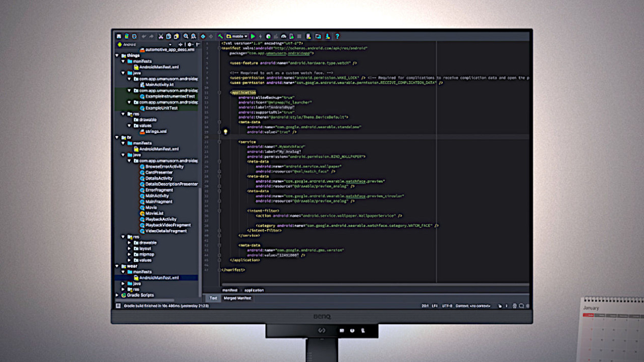Click the Undo arrow in the toolbar
Screen dimensions: 644x362
[144, 37]
